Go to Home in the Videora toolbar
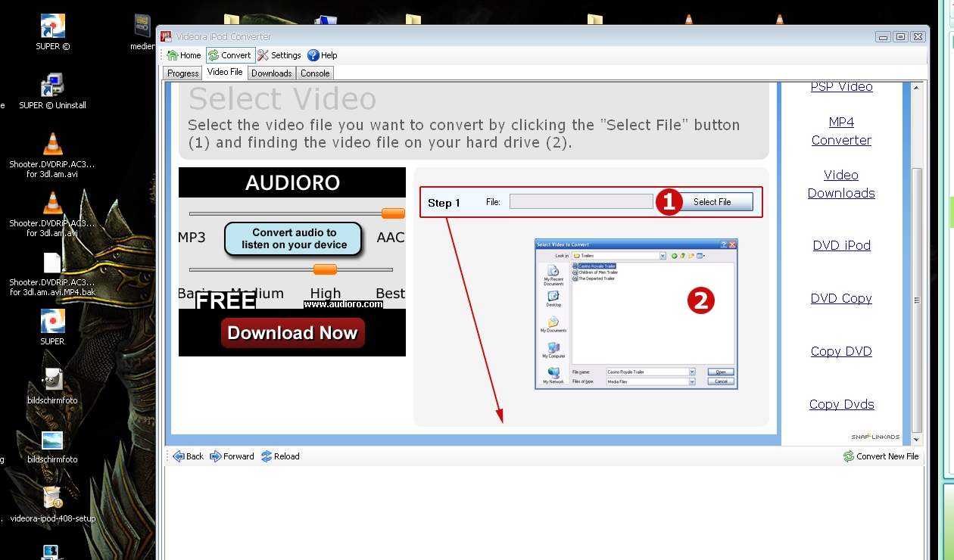Image resolution: width=954 pixels, height=560 pixels. tap(184, 55)
